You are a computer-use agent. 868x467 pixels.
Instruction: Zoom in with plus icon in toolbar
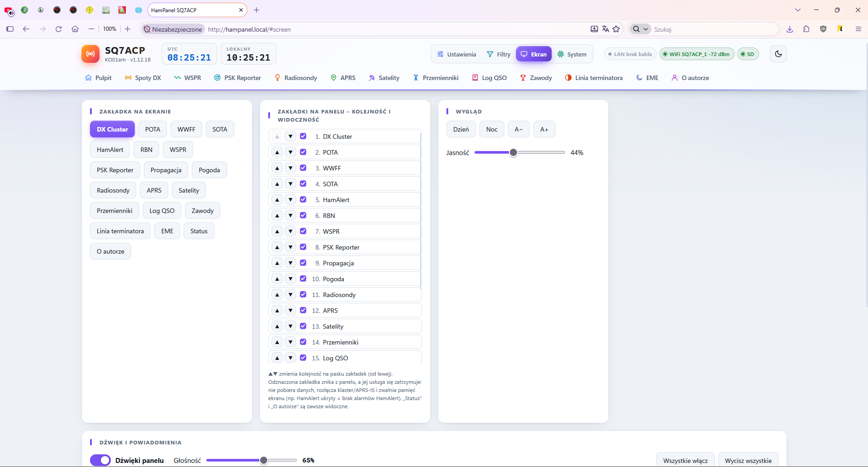pyautogui.click(x=128, y=29)
